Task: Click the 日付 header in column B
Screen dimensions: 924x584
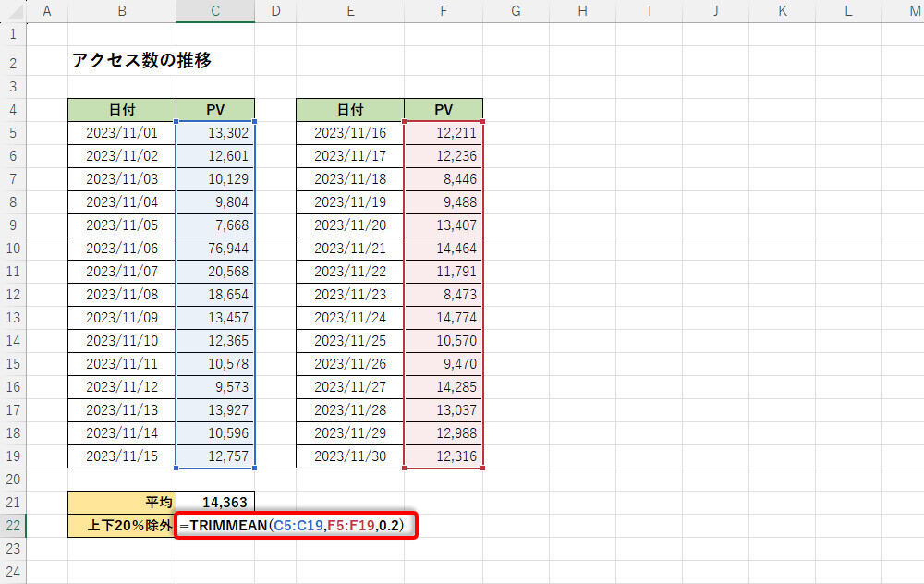Action: click(x=122, y=110)
